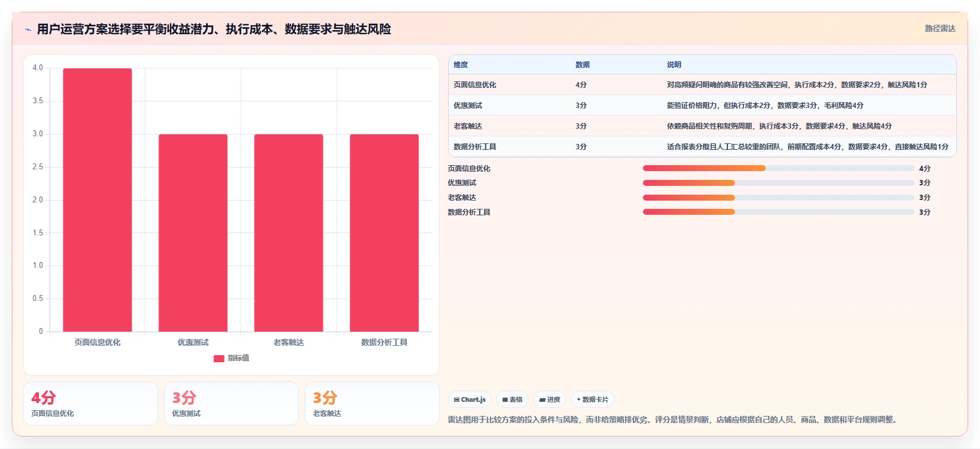This screenshot has height=449, width=980.
Task: Select the 页面信息优化 table row name
Action: click(x=475, y=85)
